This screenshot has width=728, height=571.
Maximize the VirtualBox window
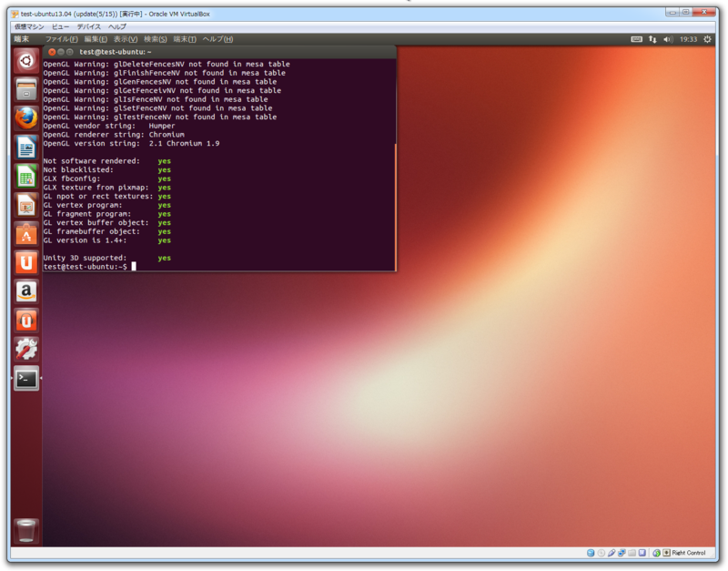[685, 13]
